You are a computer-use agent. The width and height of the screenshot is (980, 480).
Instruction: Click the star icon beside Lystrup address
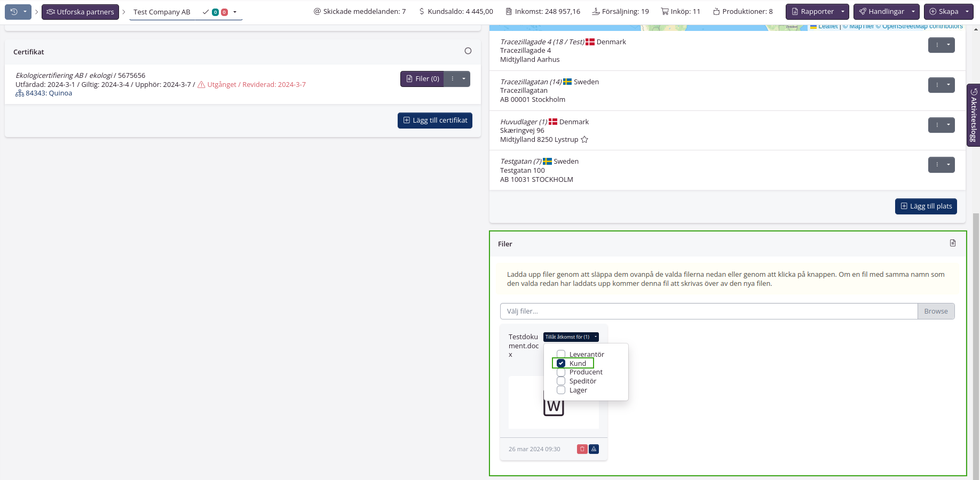(584, 140)
